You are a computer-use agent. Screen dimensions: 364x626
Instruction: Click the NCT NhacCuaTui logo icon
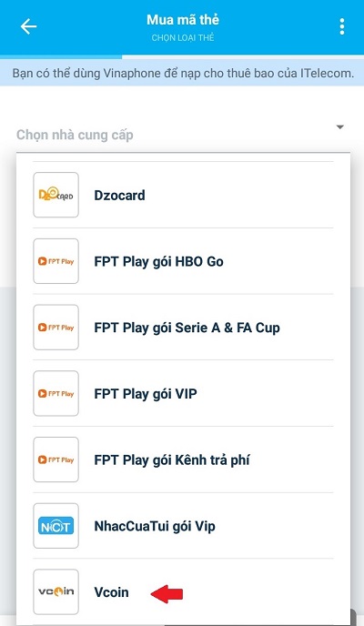(x=56, y=526)
